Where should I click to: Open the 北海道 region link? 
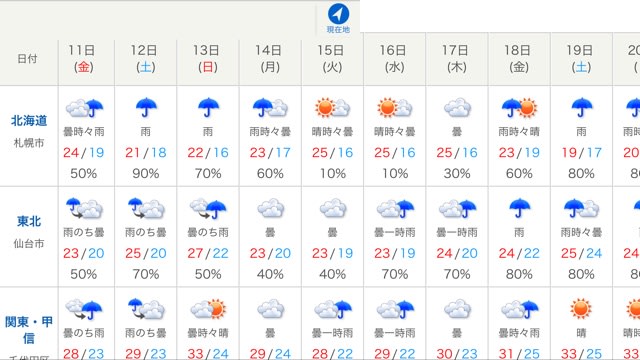point(29,121)
